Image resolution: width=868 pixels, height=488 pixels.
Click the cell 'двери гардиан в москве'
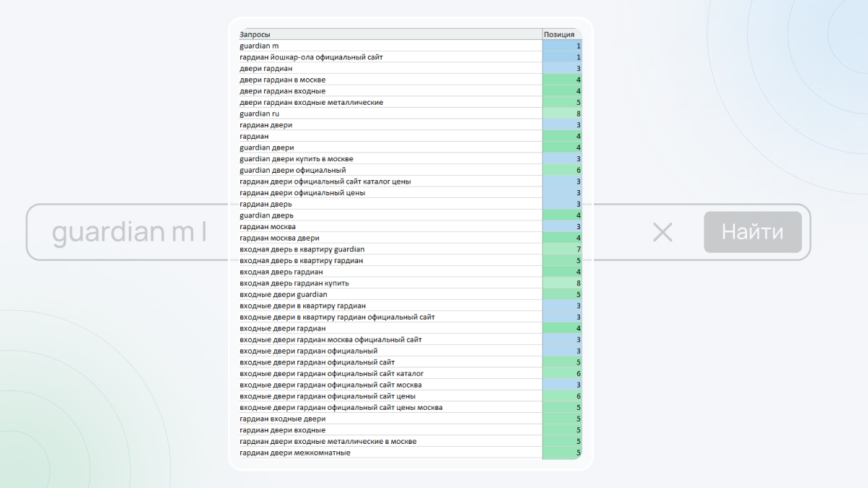coord(391,80)
